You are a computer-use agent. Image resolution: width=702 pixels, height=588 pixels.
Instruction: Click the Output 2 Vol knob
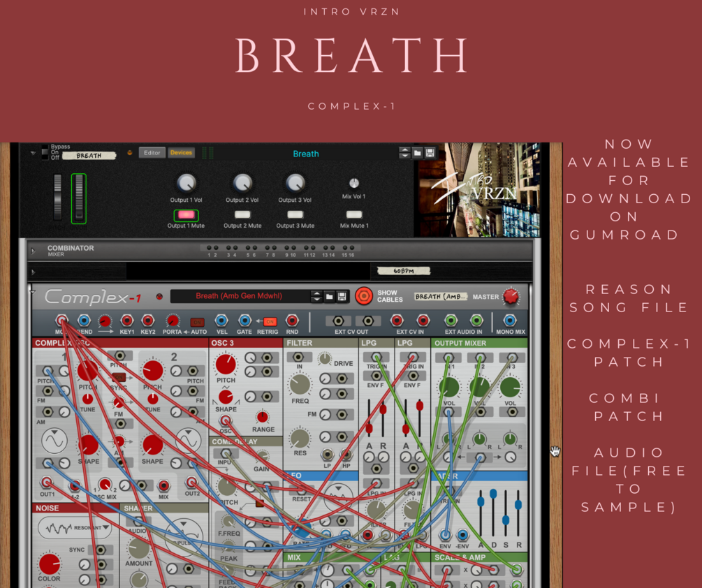(242, 182)
